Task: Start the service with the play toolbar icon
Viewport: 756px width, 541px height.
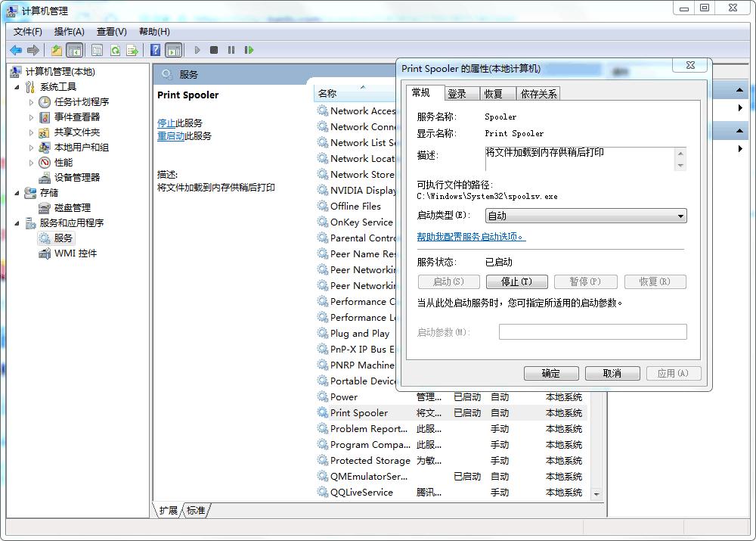Action: [197, 50]
